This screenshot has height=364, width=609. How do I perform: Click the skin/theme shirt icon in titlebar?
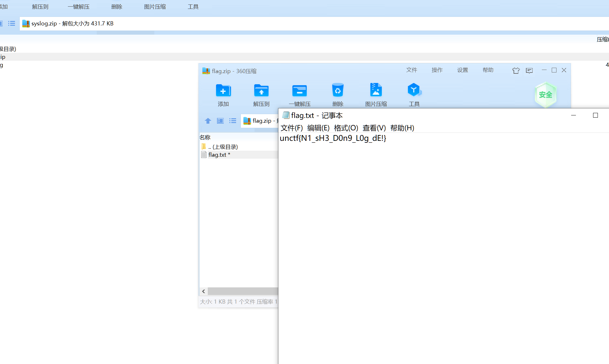pyautogui.click(x=516, y=71)
